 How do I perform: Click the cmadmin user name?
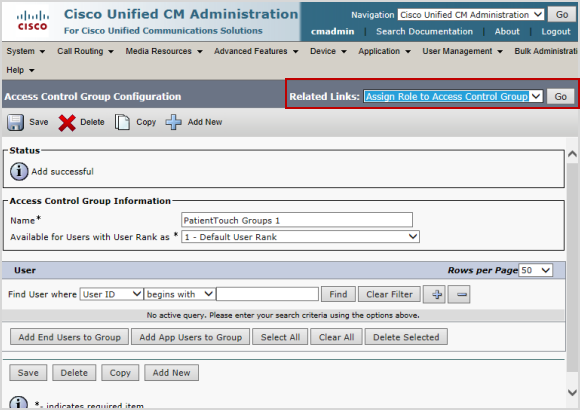[x=332, y=31]
